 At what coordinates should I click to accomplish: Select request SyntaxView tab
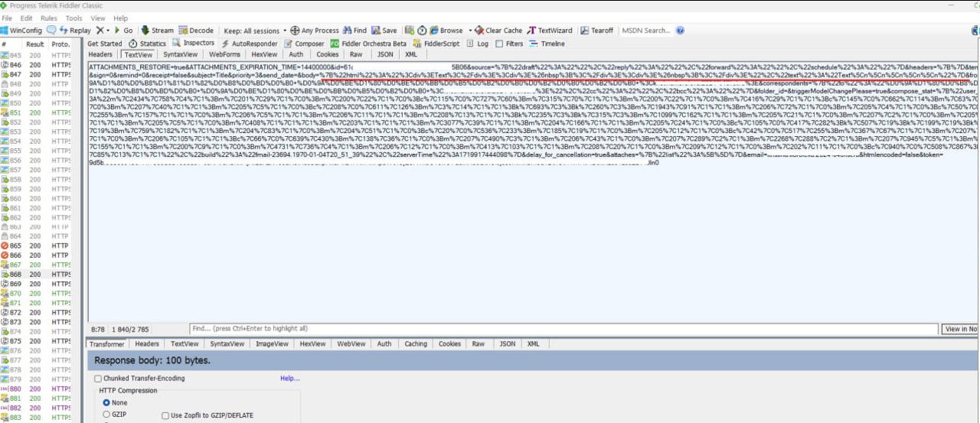point(181,54)
